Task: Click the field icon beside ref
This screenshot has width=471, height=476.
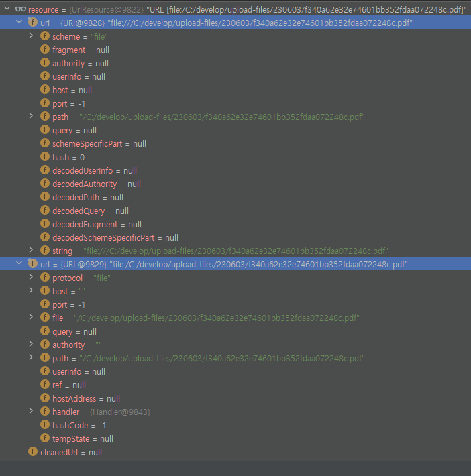Action: [45, 384]
